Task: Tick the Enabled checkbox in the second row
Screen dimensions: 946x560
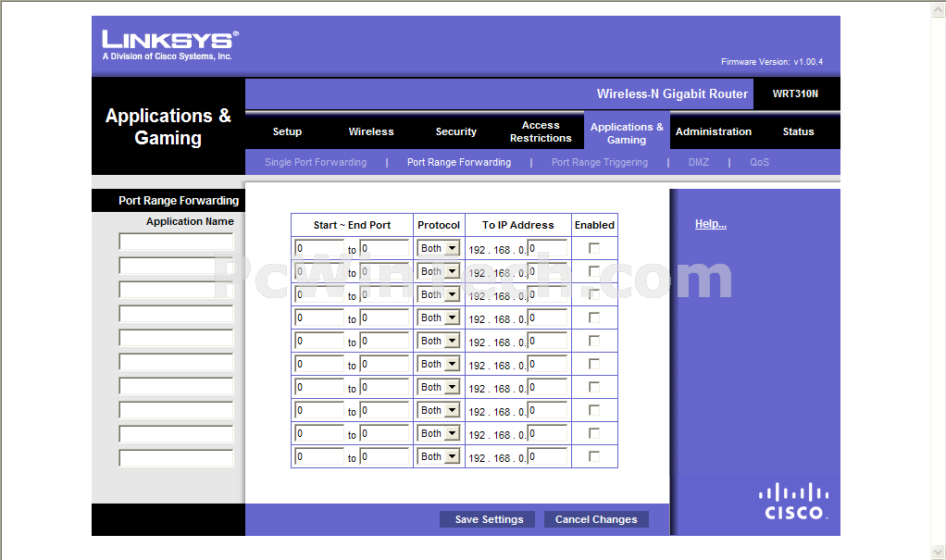Action: [x=594, y=271]
